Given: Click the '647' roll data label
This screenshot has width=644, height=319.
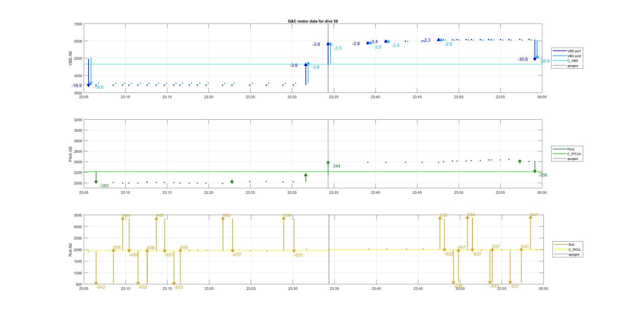Looking at the screenshot, I should 462,247.
